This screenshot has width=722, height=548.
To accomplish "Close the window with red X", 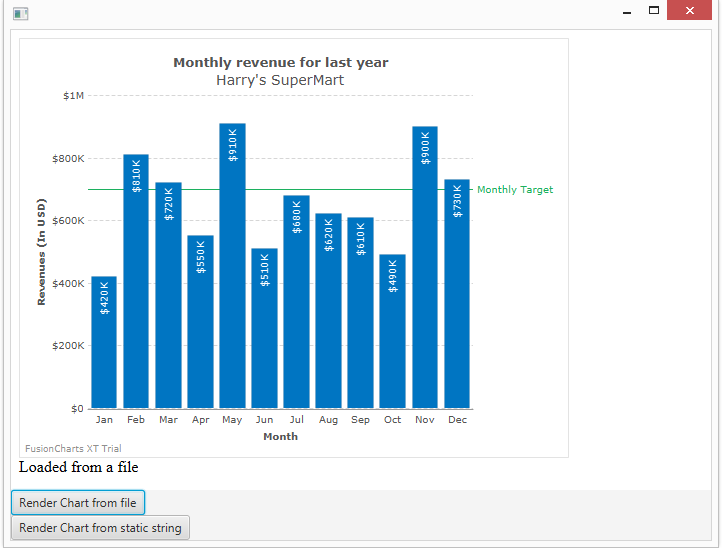I will (689, 11).
